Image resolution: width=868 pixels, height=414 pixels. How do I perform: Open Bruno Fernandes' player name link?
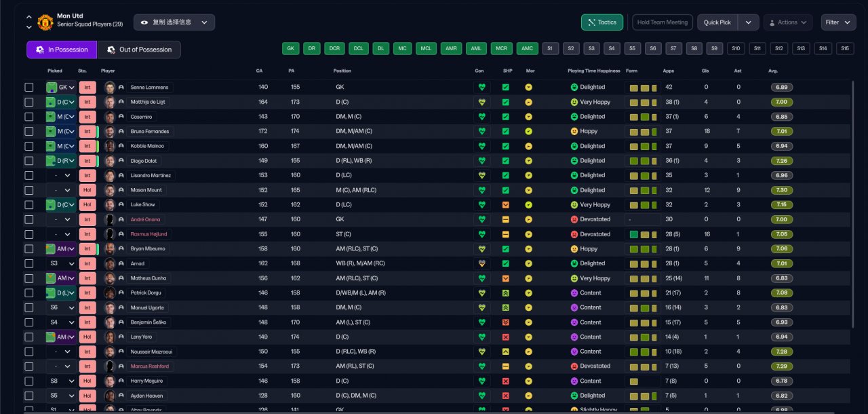point(150,132)
